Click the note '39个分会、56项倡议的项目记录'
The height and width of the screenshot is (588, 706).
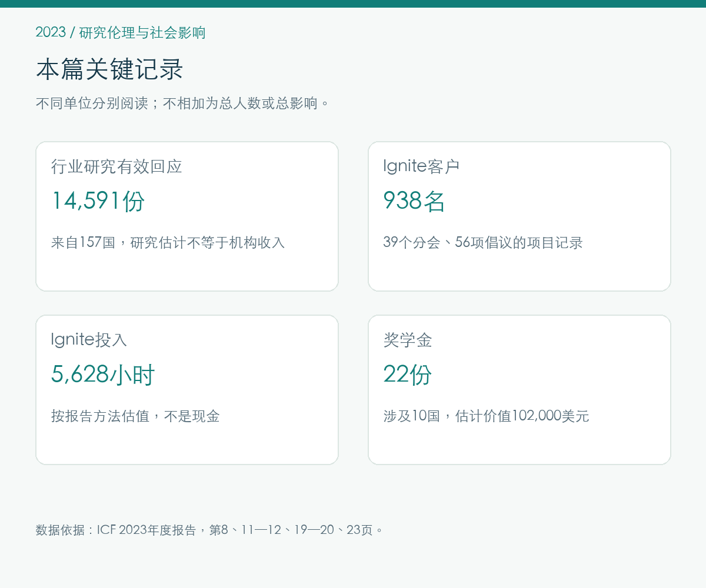point(482,242)
